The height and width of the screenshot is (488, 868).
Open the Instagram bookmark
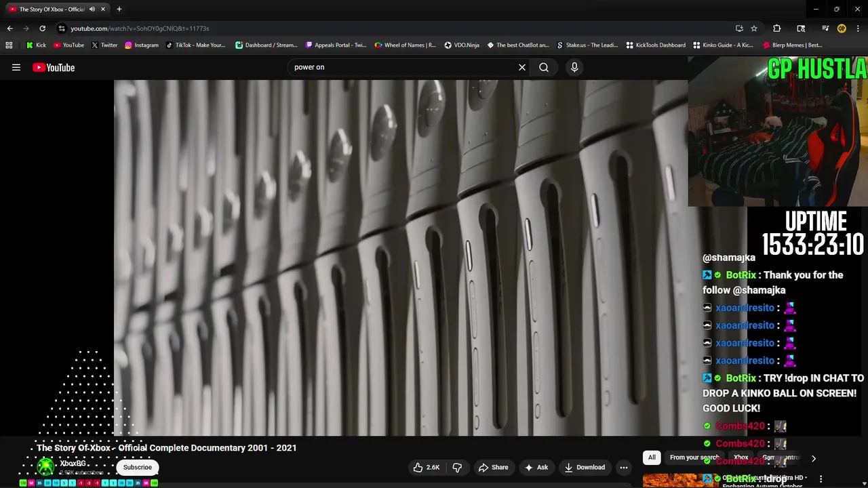tap(142, 45)
